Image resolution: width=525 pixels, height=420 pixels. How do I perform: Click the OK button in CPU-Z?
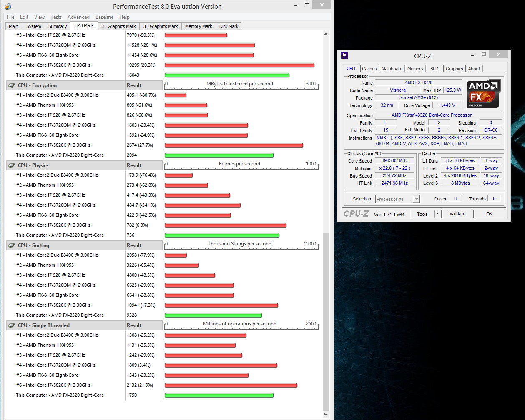(489, 214)
